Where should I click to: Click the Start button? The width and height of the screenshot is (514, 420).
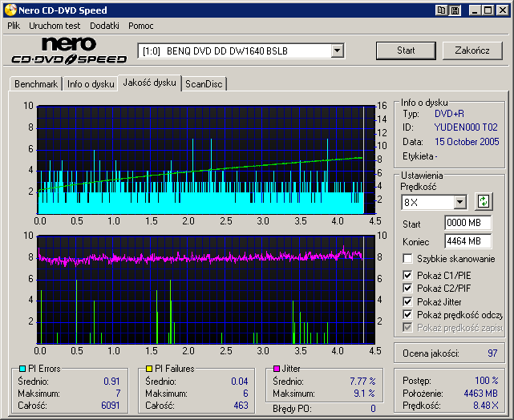(406, 50)
